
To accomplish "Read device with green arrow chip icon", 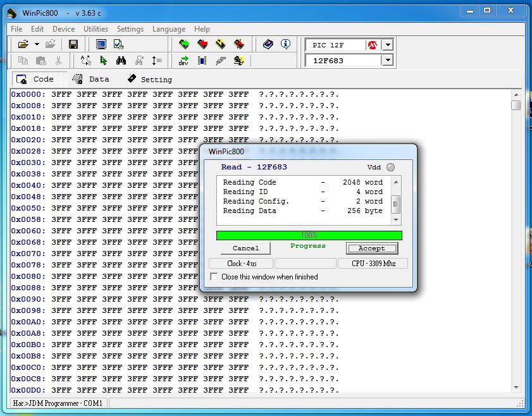I will point(184,44).
